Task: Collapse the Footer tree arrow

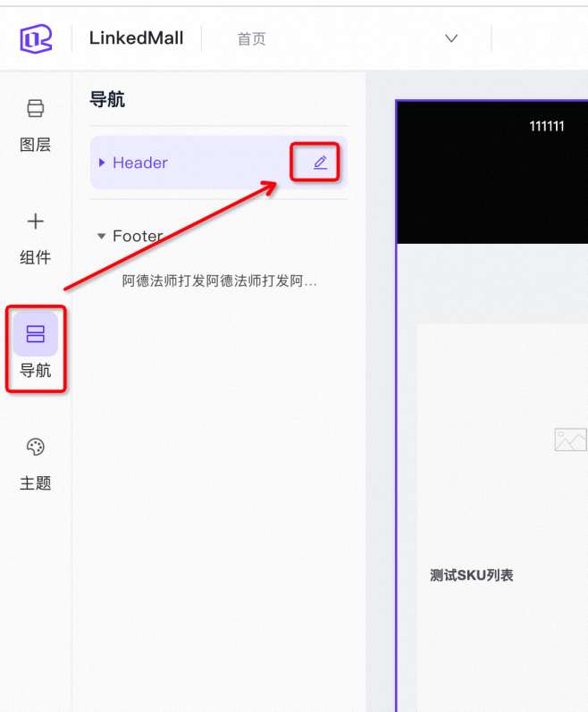Action: (x=102, y=237)
